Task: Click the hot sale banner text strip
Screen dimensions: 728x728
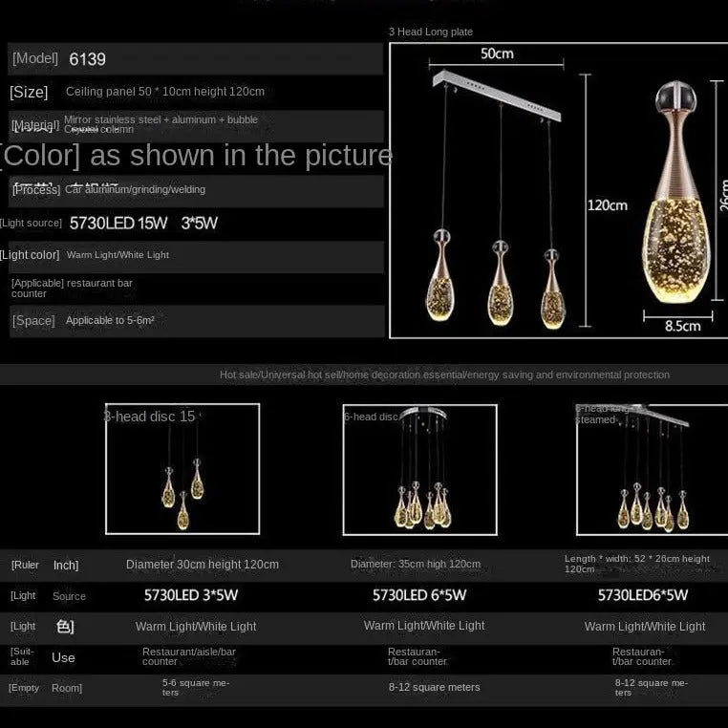Action: pyautogui.click(x=444, y=375)
